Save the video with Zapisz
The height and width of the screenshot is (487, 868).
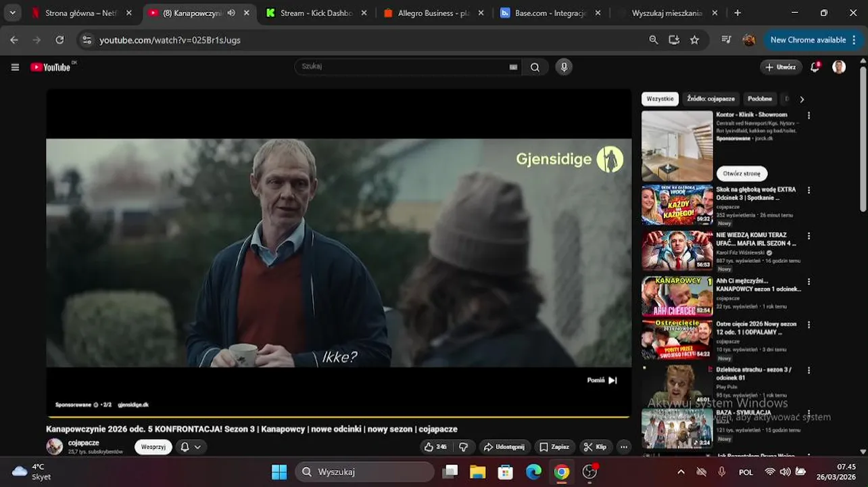pos(554,447)
